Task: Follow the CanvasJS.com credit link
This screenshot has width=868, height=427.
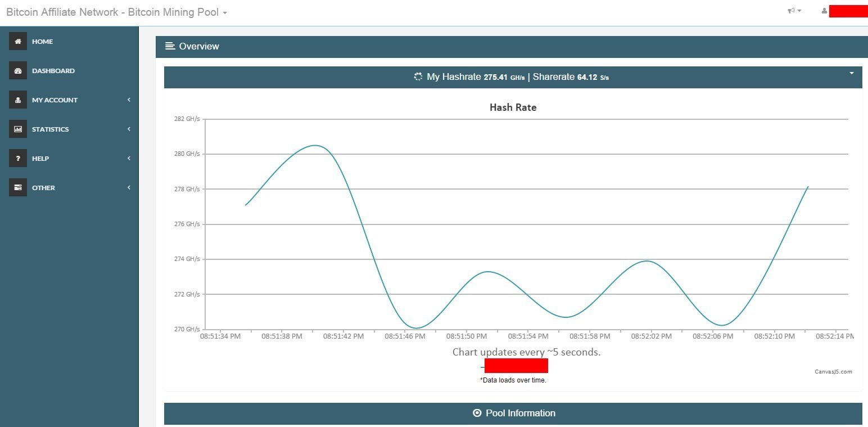Action: (x=833, y=371)
